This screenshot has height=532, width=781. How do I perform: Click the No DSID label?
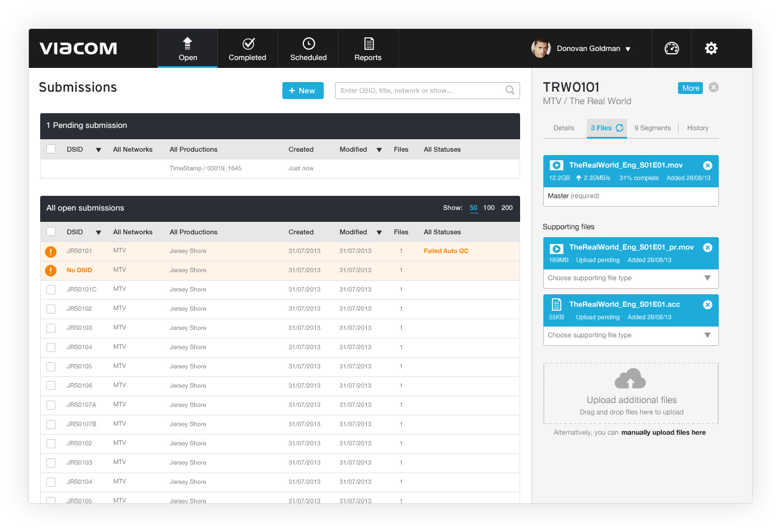coord(79,270)
